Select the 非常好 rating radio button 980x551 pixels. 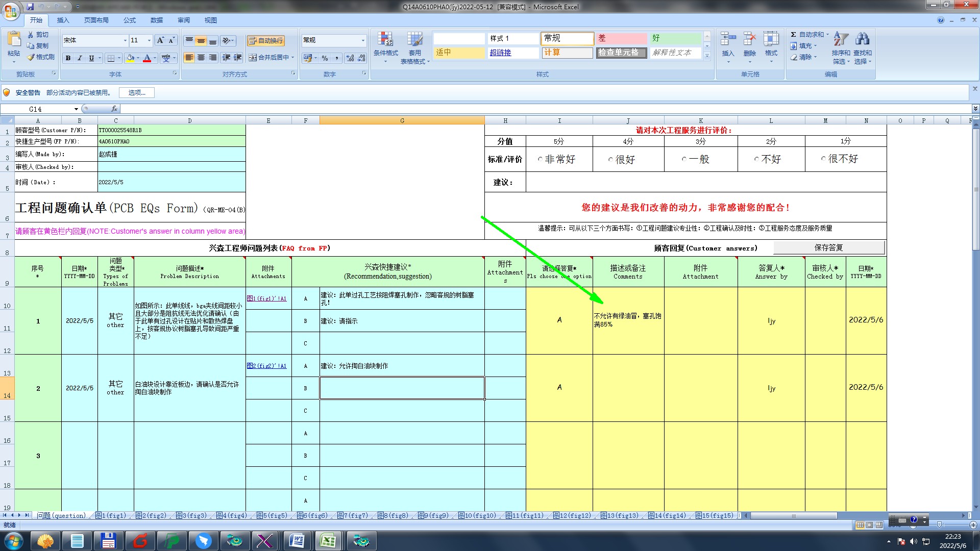pyautogui.click(x=540, y=160)
